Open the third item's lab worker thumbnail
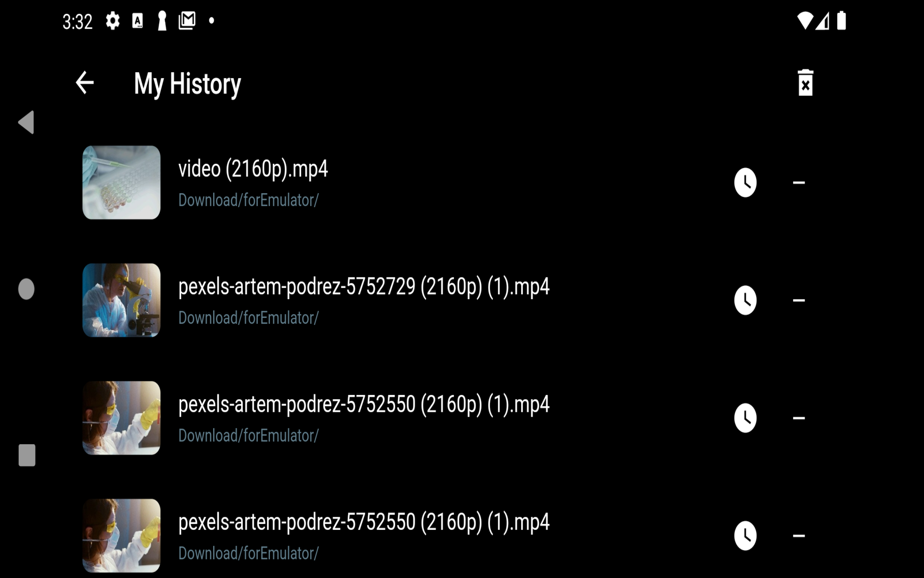The width and height of the screenshot is (924, 578). [121, 418]
